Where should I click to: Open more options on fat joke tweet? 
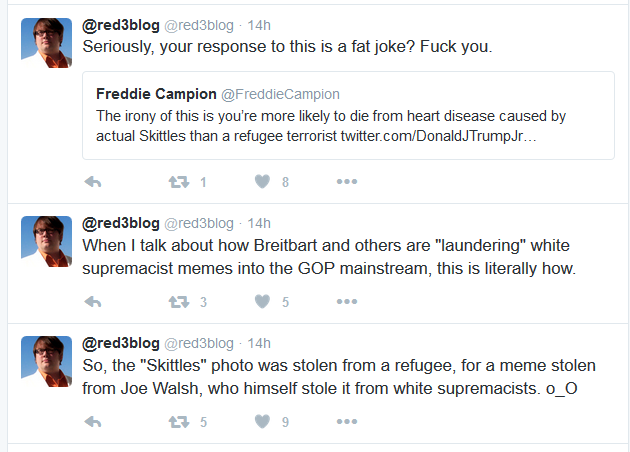coord(347,182)
